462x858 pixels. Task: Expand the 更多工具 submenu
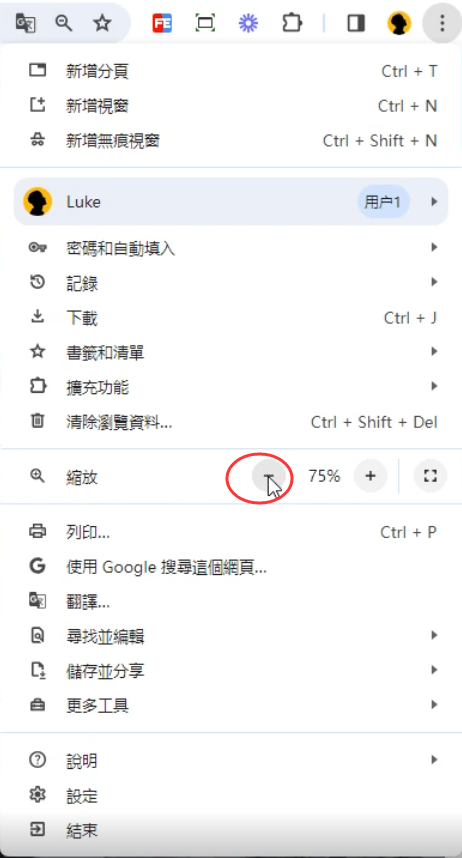[x=230, y=705]
